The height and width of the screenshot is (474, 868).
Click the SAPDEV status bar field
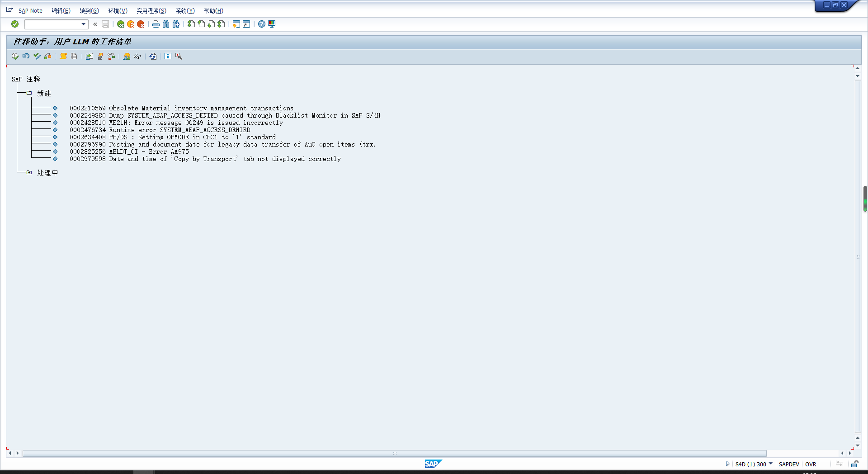(789, 464)
